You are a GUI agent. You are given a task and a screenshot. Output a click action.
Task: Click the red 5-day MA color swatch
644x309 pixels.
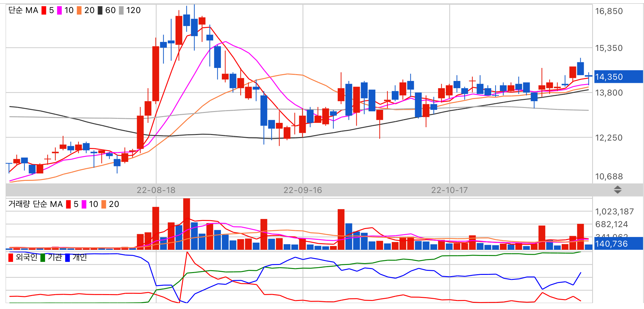click(x=44, y=11)
